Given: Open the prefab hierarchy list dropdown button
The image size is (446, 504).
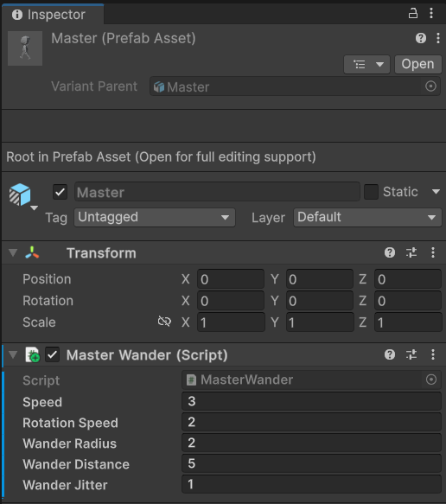Looking at the screenshot, I should coord(366,64).
